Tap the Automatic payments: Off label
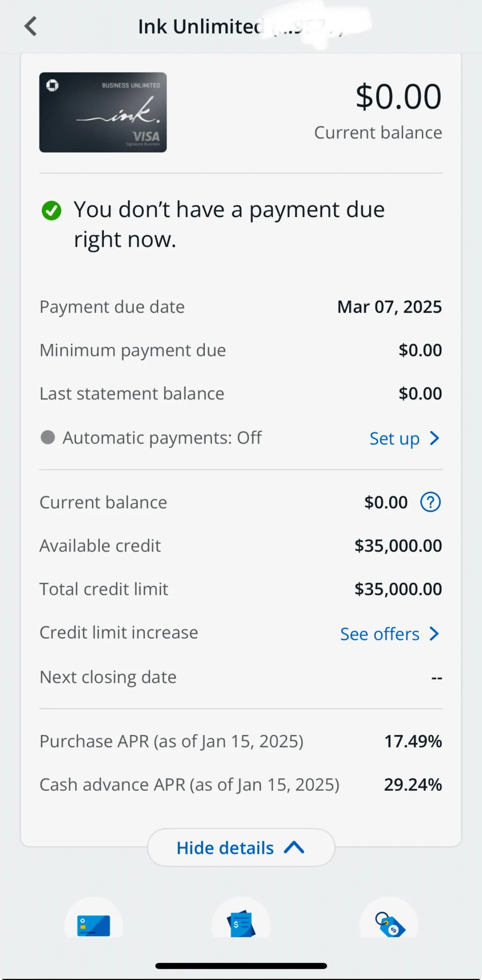Viewport: 482px width, 980px height. pyautogui.click(x=162, y=438)
